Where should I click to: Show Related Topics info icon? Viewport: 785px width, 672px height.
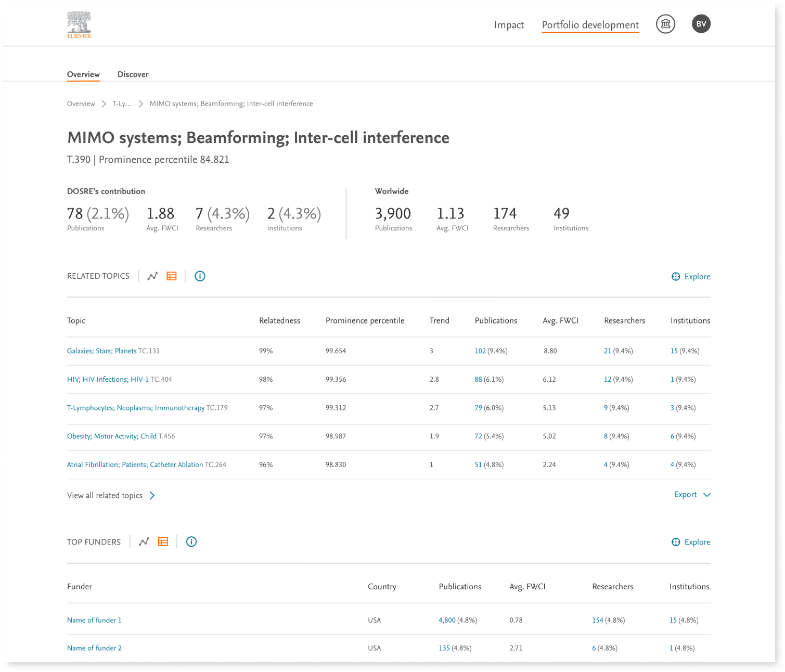(x=200, y=276)
